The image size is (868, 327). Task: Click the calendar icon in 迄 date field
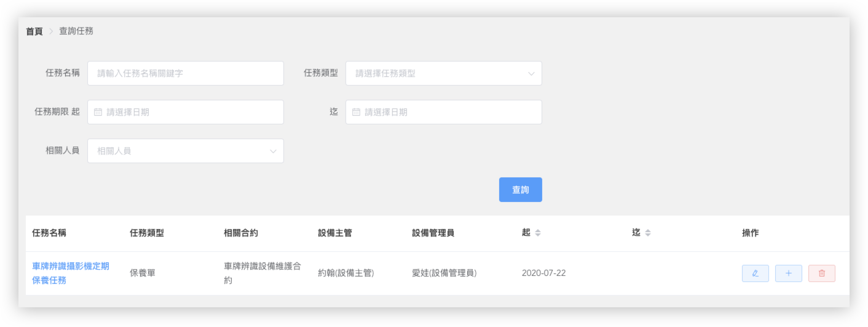pos(357,112)
